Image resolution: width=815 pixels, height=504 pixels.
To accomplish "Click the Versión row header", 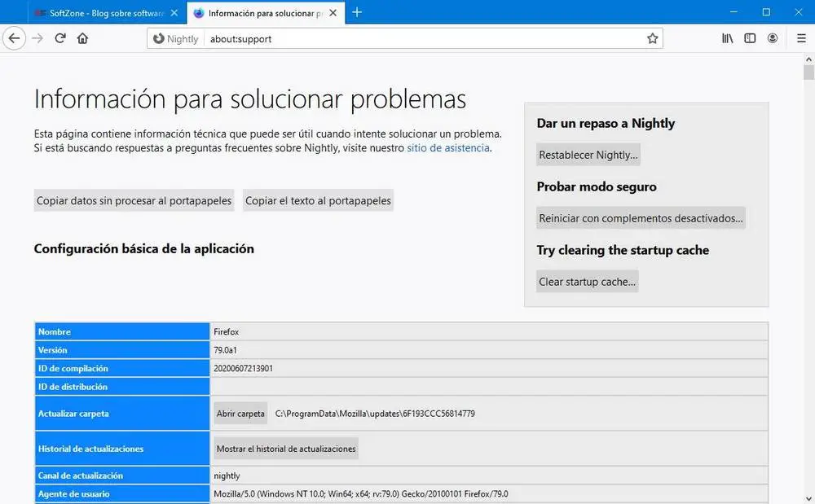I will point(122,350).
